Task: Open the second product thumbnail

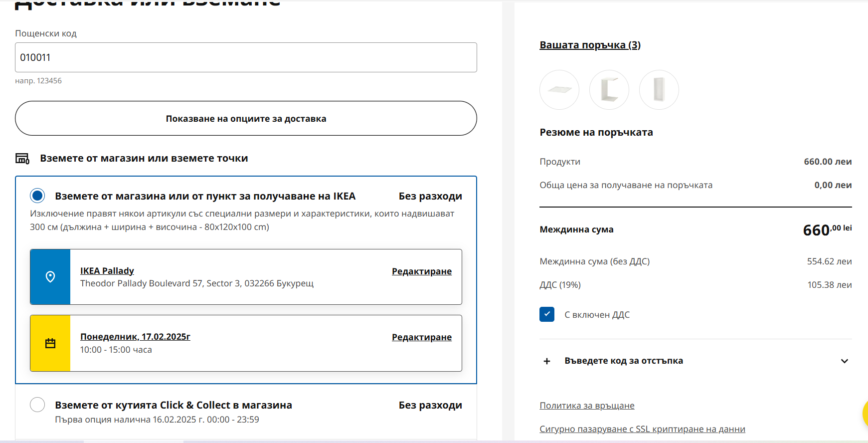Action: click(x=609, y=90)
